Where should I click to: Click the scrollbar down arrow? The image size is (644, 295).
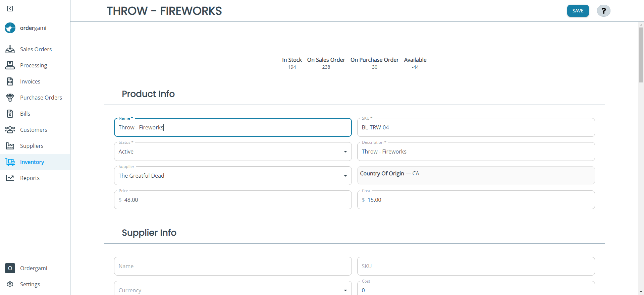click(641, 292)
